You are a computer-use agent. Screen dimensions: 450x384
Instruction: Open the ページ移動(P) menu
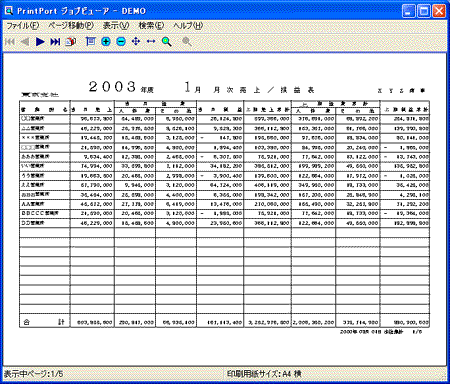[x=71, y=26]
